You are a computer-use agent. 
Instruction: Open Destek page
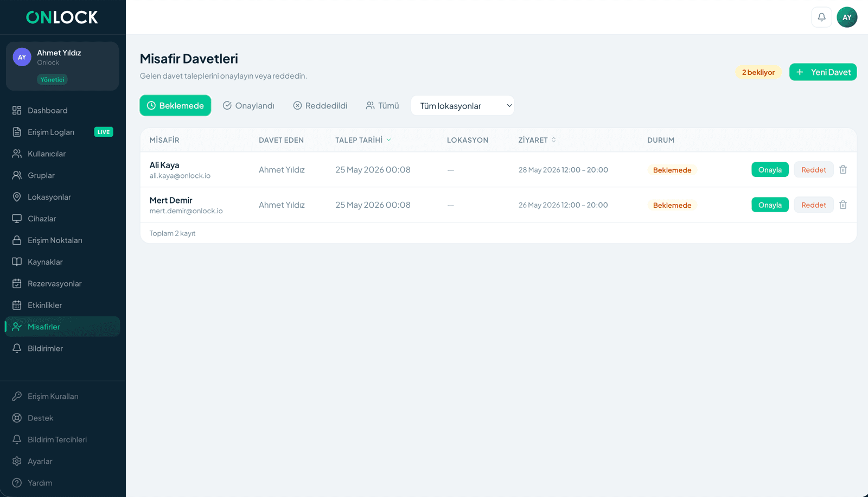point(62,418)
